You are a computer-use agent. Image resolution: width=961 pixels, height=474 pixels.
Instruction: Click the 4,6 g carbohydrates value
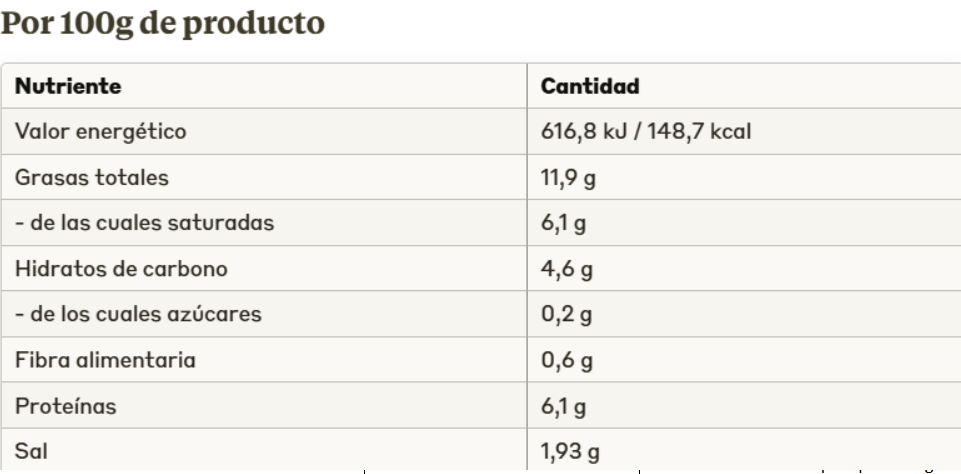click(566, 269)
